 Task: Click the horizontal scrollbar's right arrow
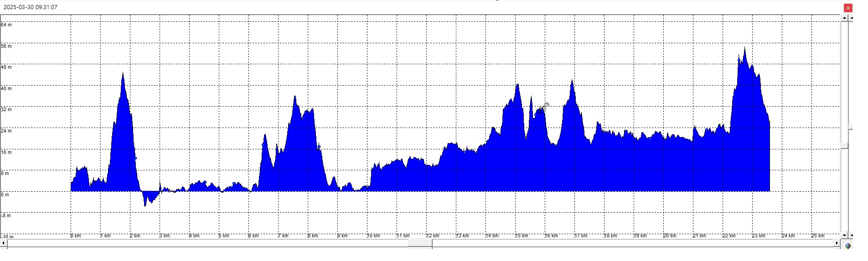pos(837,244)
